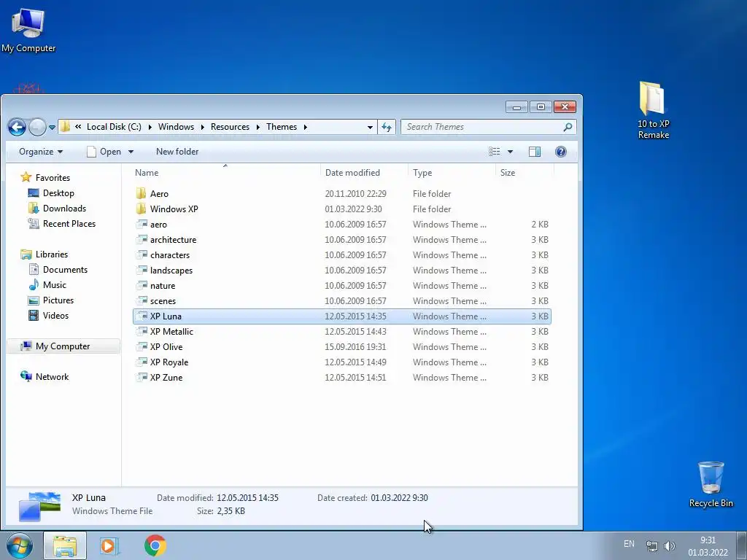Expand the arrow after Resources in path
The width and height of the screenshot is (747, 560).
(x=258, y=127)
